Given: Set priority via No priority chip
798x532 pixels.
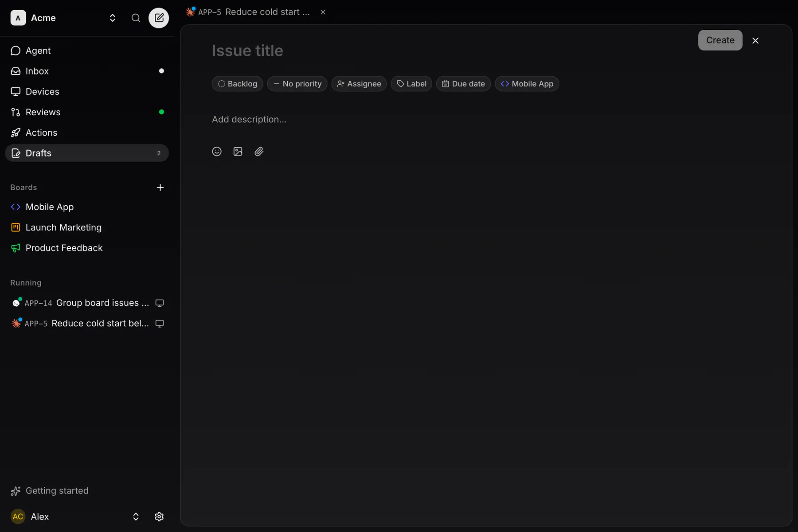Looking at the screenshot, I should 297,84.
